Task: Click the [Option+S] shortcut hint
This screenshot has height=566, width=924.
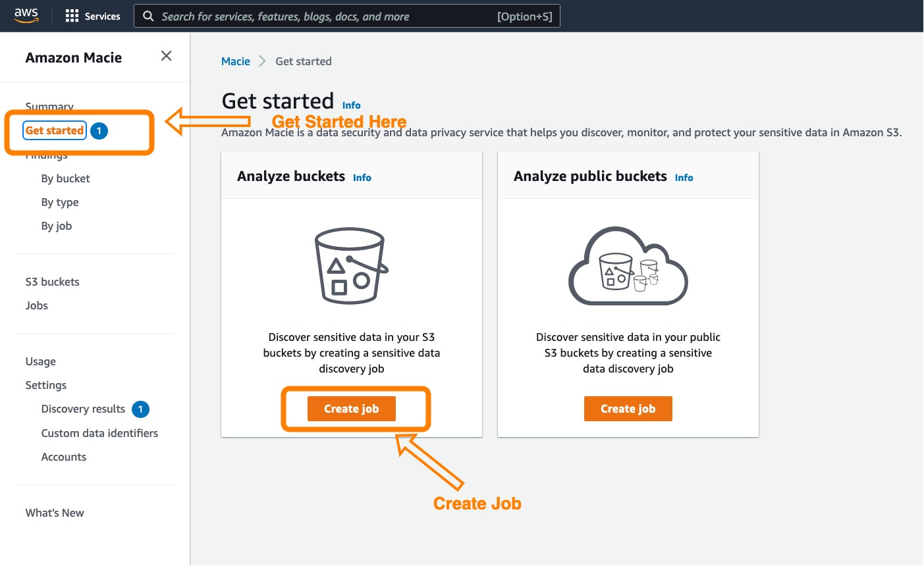Action: coord(525,16)
